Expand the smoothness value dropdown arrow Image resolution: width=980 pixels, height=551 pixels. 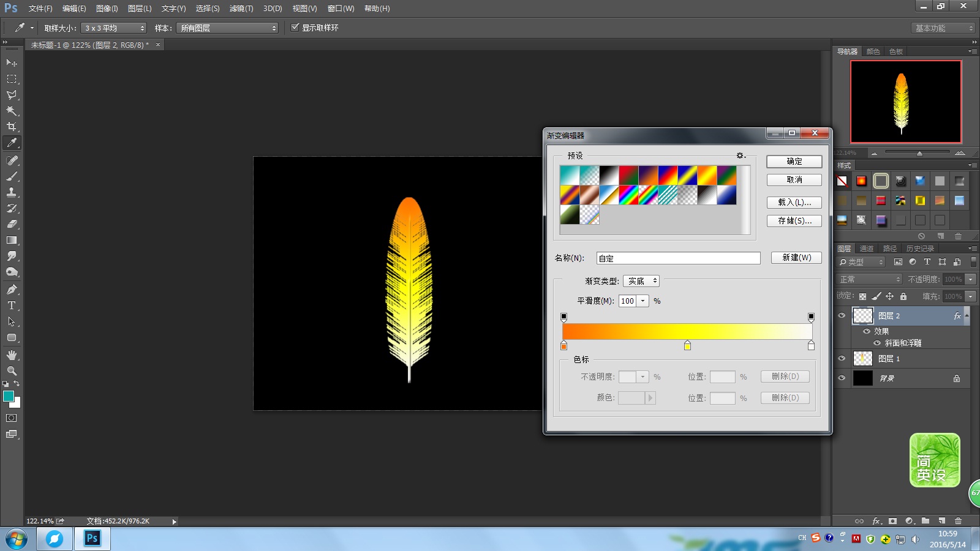pos(643,301)
